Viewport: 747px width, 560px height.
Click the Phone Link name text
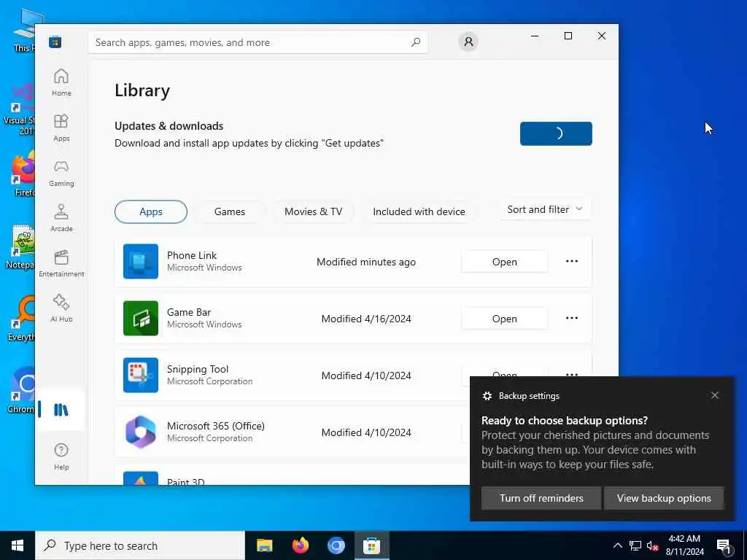tap(192, 255)
